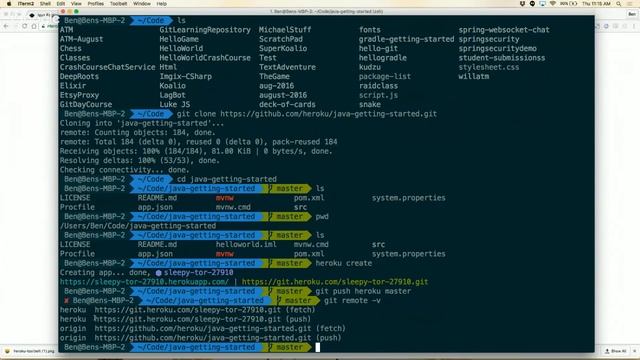640x360 pixels.
Task: Click the terminal cursor block at the last prompt
Action: coord(318,347)
